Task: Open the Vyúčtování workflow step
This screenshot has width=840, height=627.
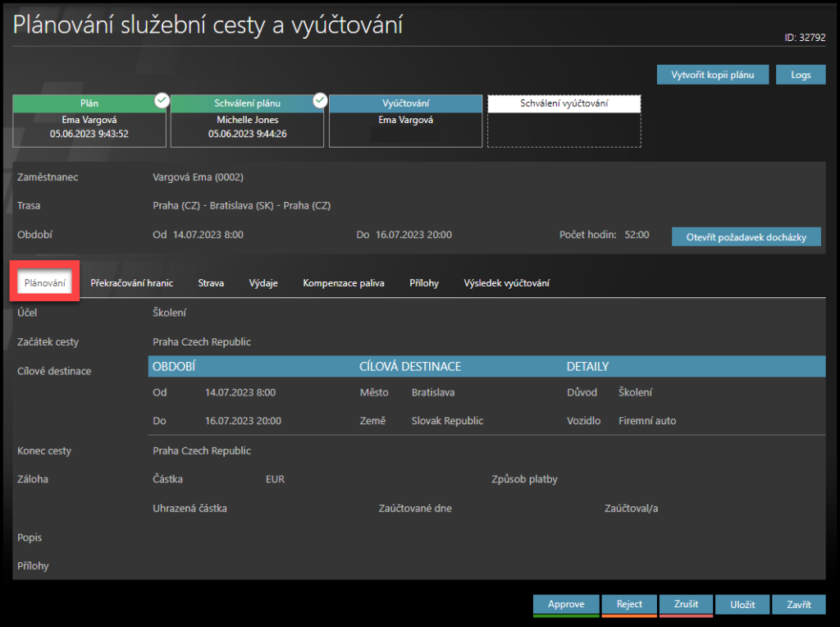Action: [x=405, y=121]
